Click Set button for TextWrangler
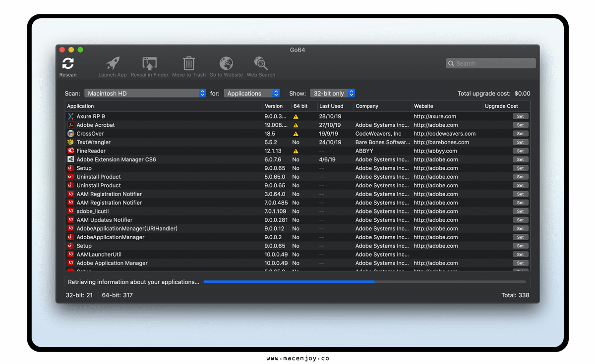595x364 pixels. coord(521,142)
